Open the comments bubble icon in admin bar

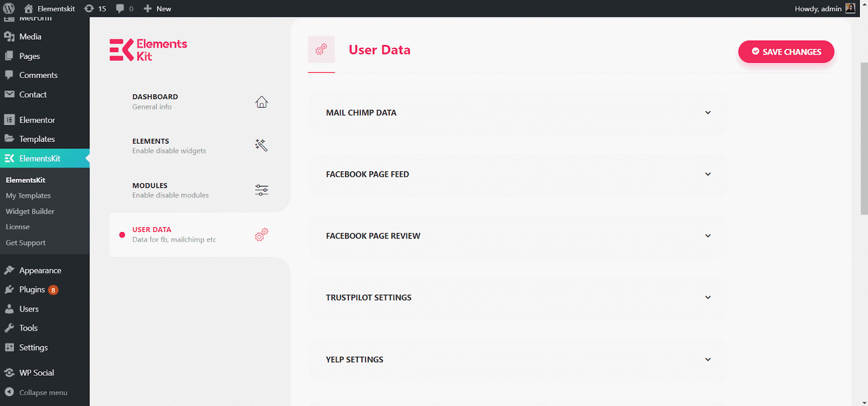tap(120, 9)
